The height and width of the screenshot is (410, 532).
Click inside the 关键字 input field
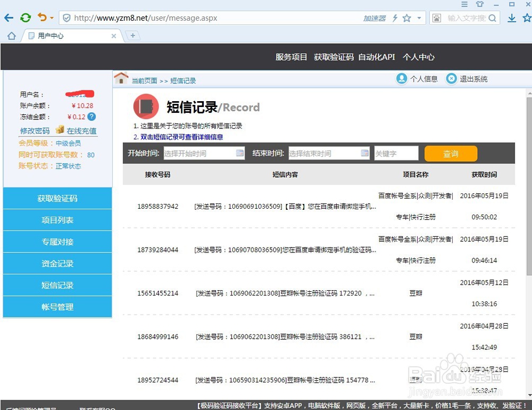[396, 153]
